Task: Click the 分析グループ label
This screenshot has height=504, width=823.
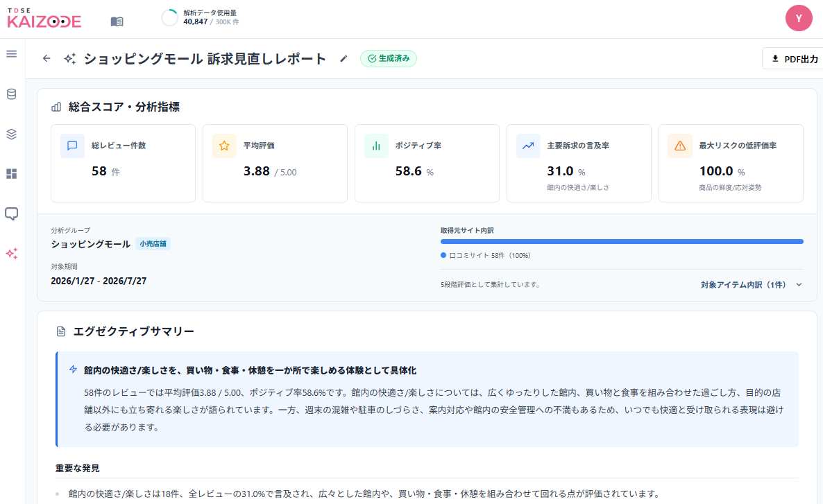Action: tap(70, 230)
